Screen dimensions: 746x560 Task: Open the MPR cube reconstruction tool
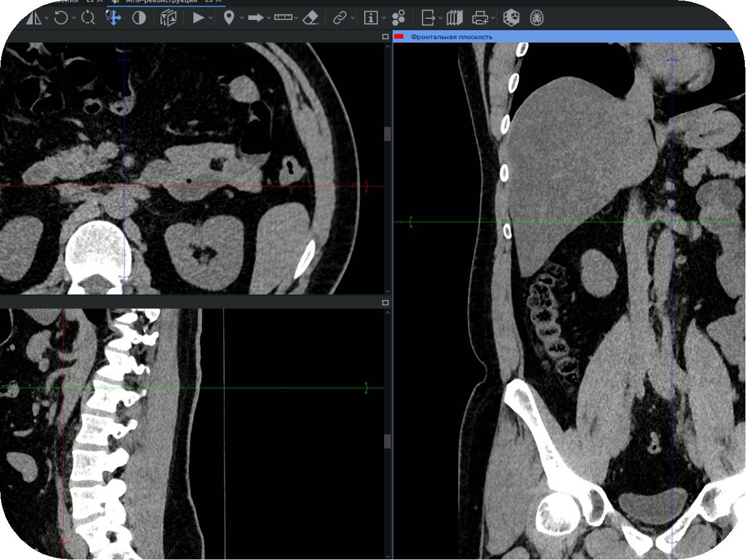coord(168,18)
